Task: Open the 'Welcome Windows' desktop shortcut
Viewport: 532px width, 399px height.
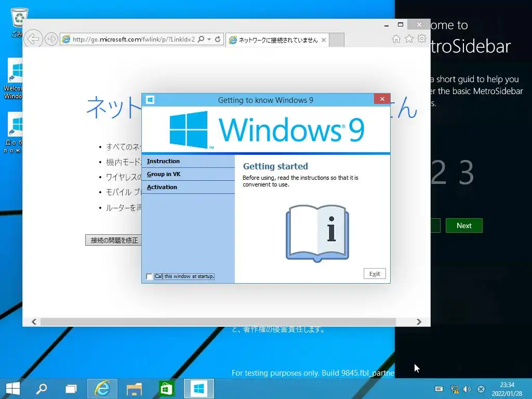Action: [14, 79]
